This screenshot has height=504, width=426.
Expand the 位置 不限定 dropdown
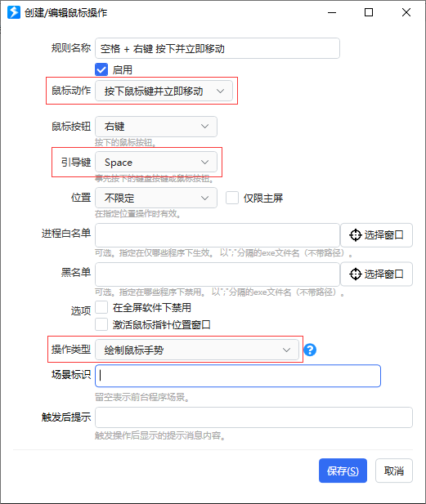(x=156, y=198)
